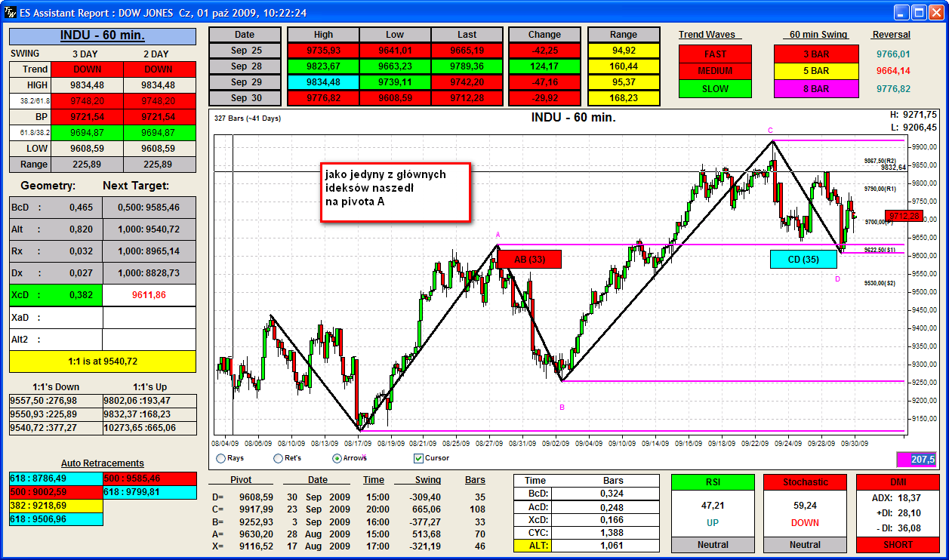Viewport: 949px width, 560px height.
Task: Click the Change column header
Action: [x=544, y=35]
